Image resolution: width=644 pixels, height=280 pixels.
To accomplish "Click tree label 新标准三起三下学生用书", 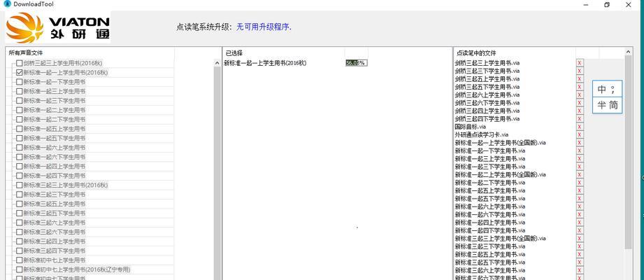I will (x=55, y=195).
